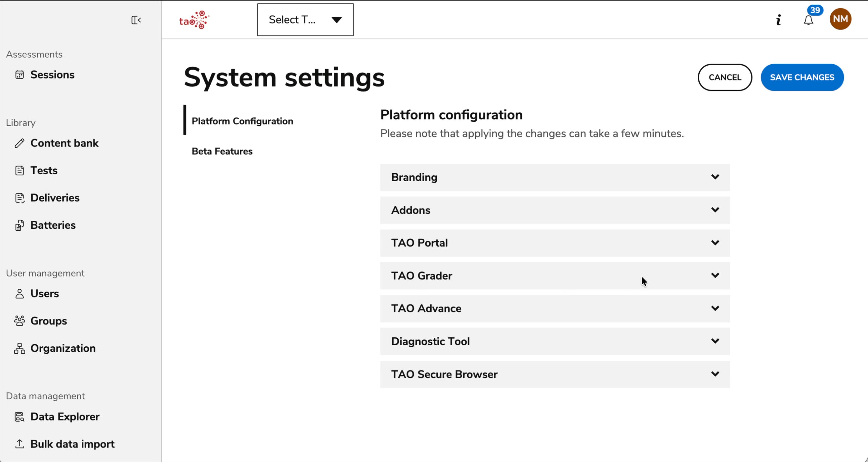Click the Sessions calendar icon

20,75
